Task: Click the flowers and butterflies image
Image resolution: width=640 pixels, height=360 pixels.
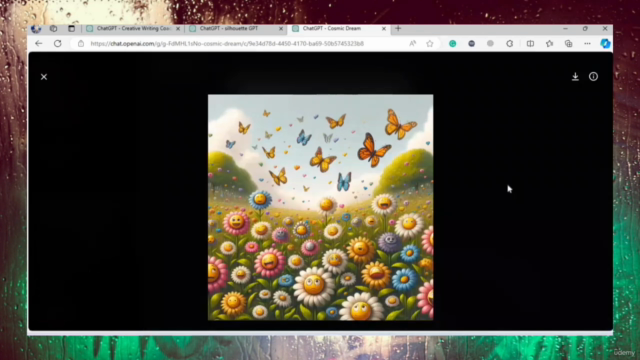Action: [x=320, y=207]
